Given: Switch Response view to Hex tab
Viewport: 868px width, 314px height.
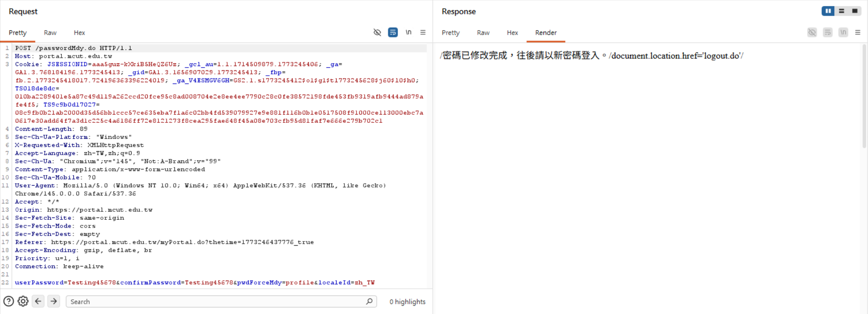Looking at the screenshot, I should pos(512,33).
